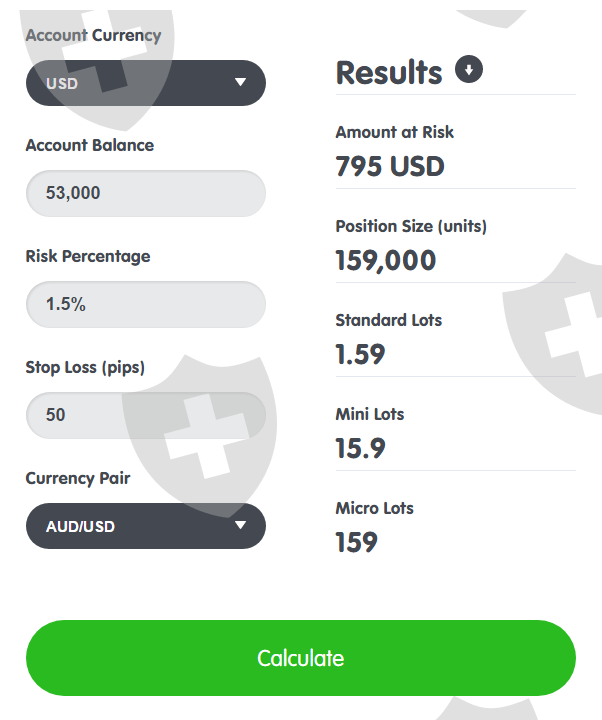Click the Stop Loss pips field showing 50
The width and height of the screenshot is (602, 720).
point(145,414)
